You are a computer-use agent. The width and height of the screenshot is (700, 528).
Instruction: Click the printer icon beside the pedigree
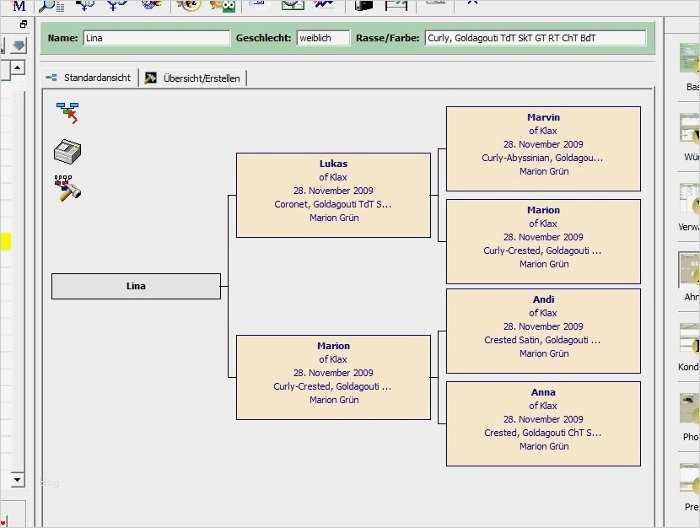67,152
